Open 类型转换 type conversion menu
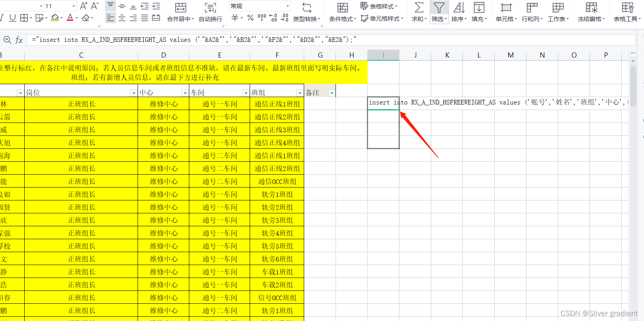 (307, 12)
